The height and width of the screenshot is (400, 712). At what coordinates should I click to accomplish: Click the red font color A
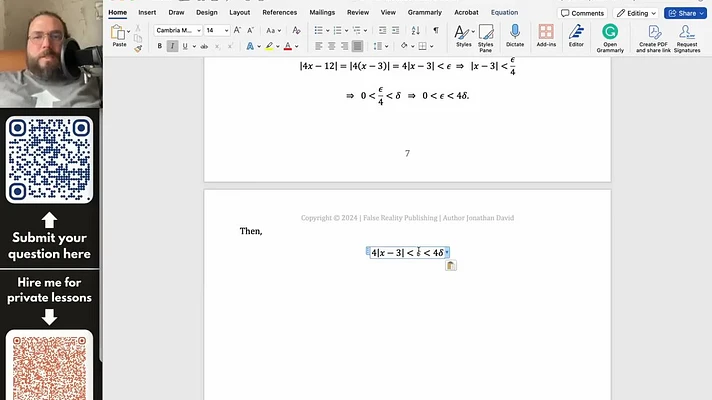(287, 46)
